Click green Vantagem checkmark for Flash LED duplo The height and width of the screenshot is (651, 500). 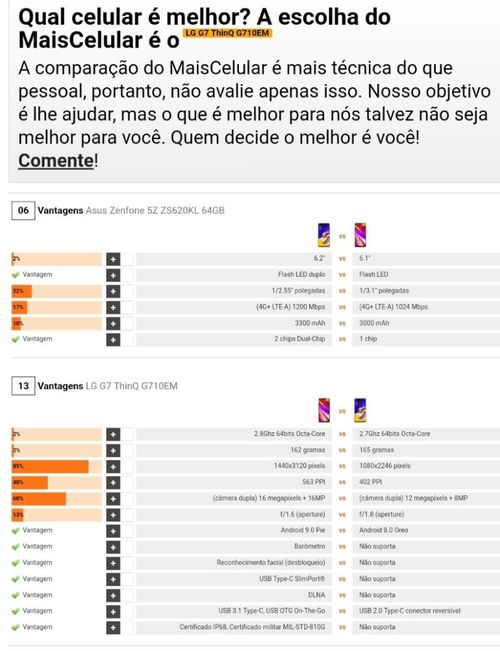15,275
